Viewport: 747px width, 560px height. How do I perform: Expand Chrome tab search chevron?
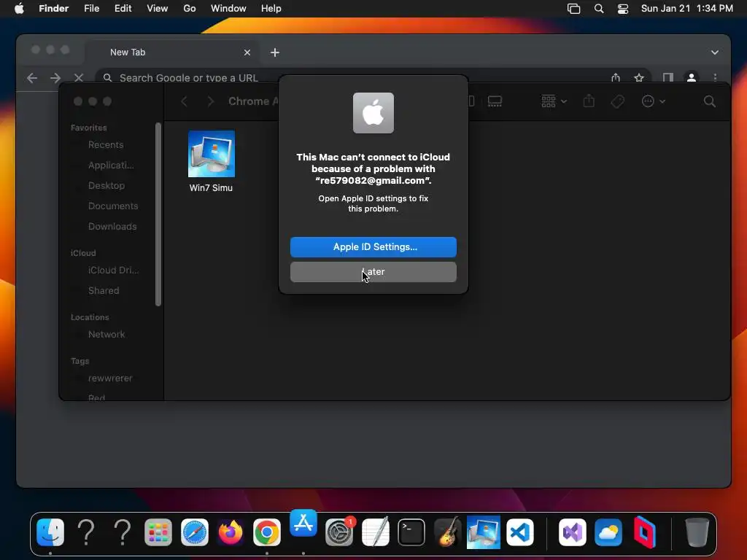click(715, 52)
